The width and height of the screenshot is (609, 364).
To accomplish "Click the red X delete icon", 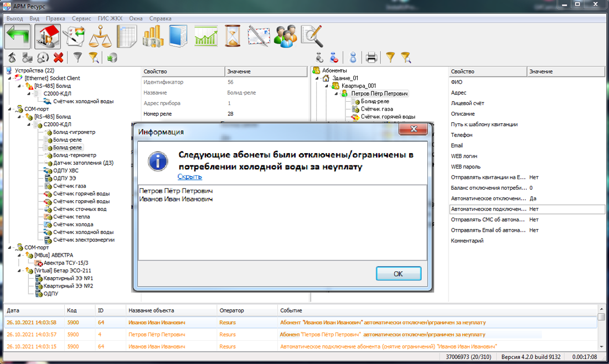I will coord(59,57).
